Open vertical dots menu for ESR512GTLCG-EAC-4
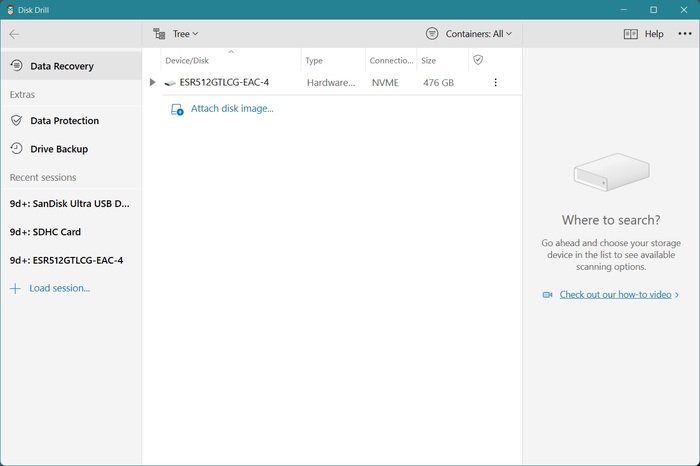The height and width of the screenshot is (466, 700). coord(495,82)
